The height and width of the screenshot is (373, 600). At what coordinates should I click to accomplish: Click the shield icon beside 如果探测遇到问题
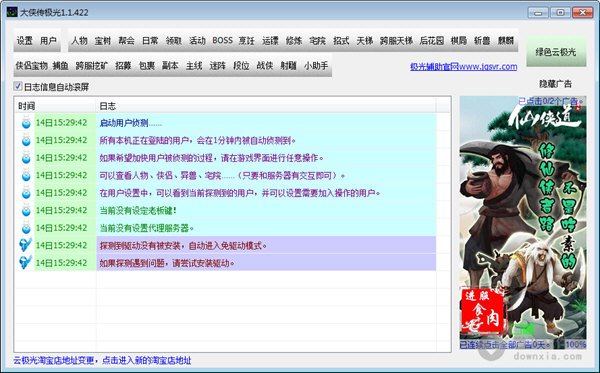pos(26,263)
